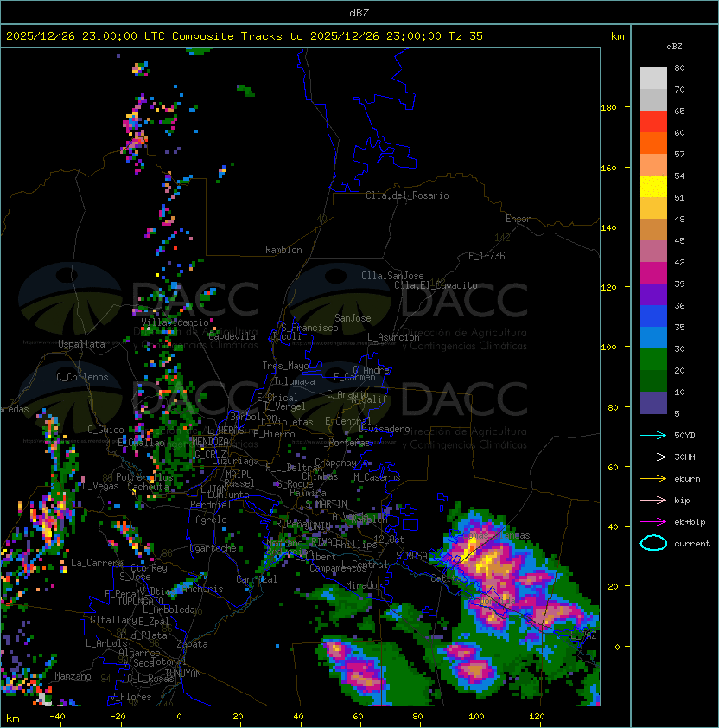Click the TUNUYAN map label
719x728 pixels.
coord(183,674)
